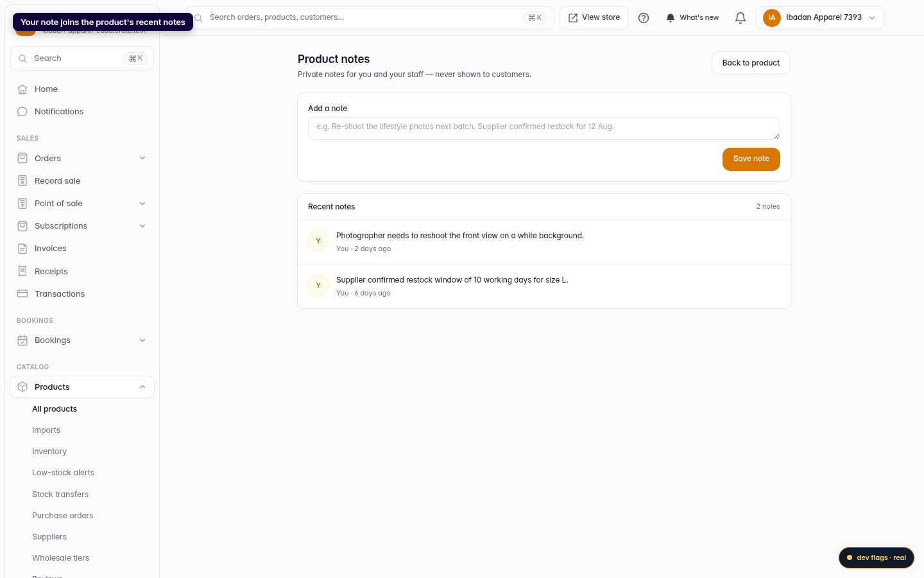924x578 pixels.
Task: Click the Orders bag icon
Action: tap(22, 158)
